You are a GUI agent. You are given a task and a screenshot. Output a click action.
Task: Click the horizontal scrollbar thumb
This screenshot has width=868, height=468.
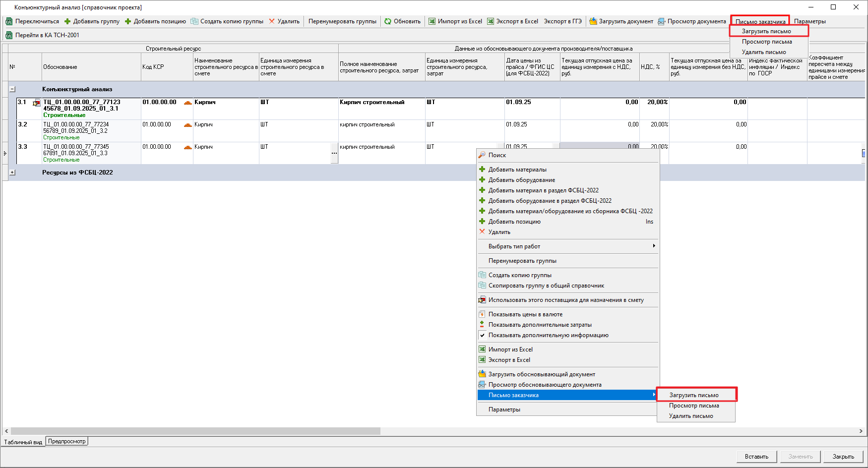pos(195,431)
